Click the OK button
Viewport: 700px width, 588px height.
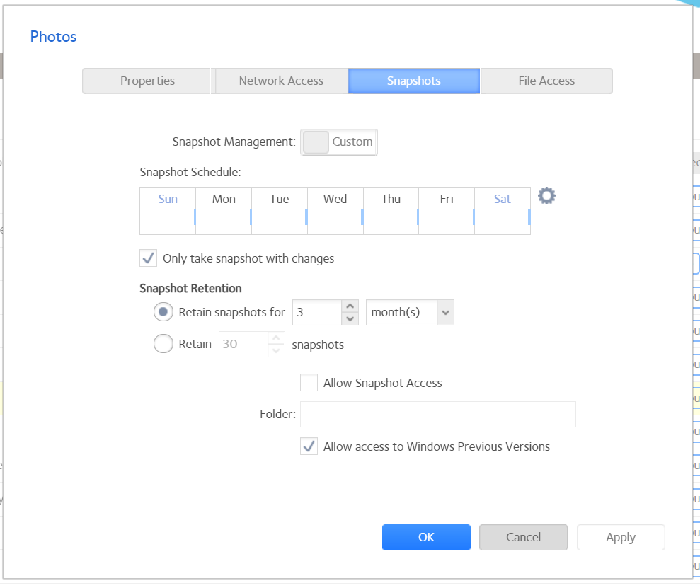426,537
